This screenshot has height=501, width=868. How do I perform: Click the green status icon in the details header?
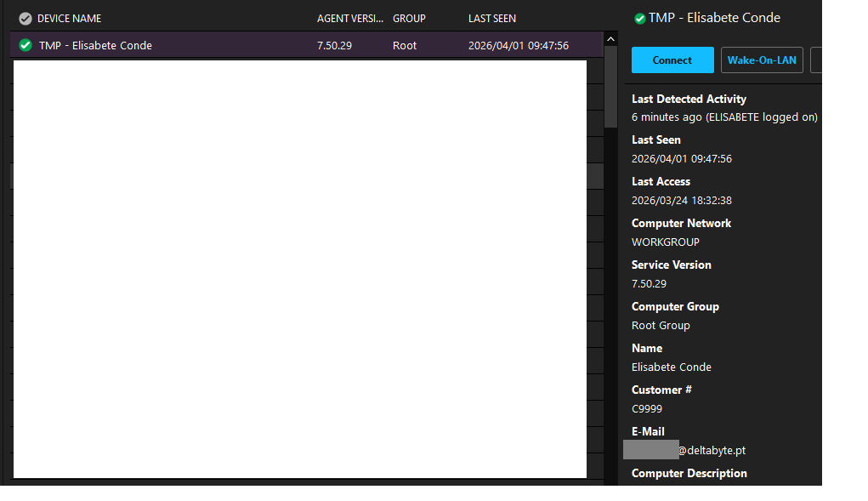[639, 19]
